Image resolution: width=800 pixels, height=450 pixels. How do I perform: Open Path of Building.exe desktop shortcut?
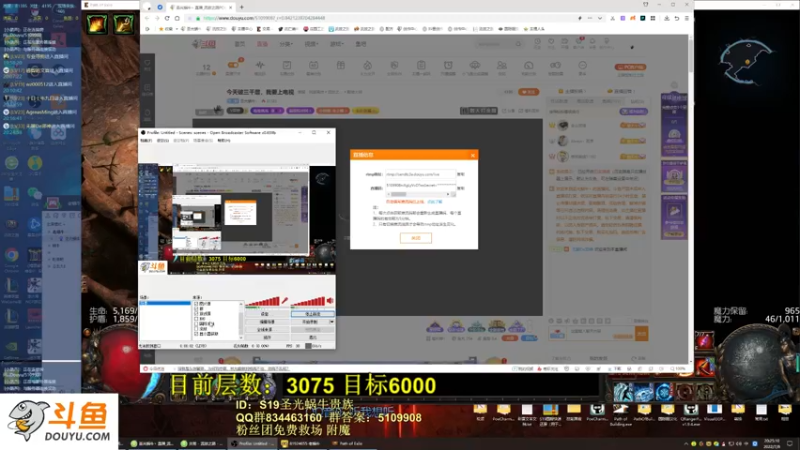pyautogui.click(x=620, y=413)
